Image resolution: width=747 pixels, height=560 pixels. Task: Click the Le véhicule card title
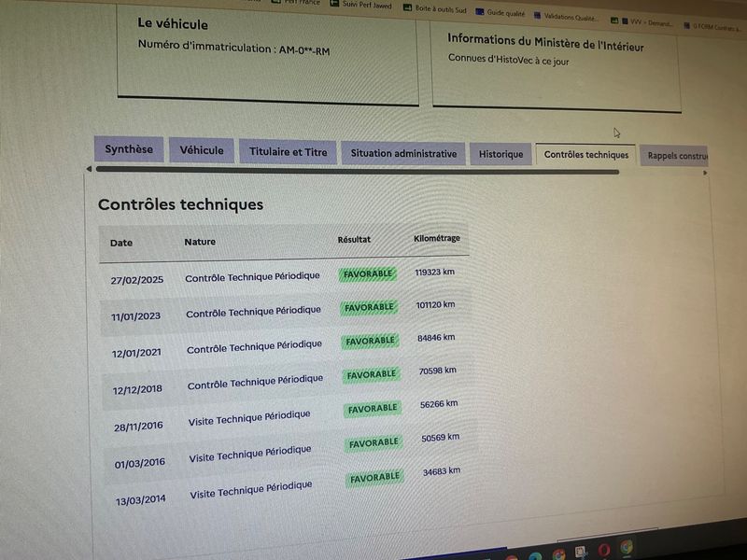pyautogui.click(x=173, y=23)
